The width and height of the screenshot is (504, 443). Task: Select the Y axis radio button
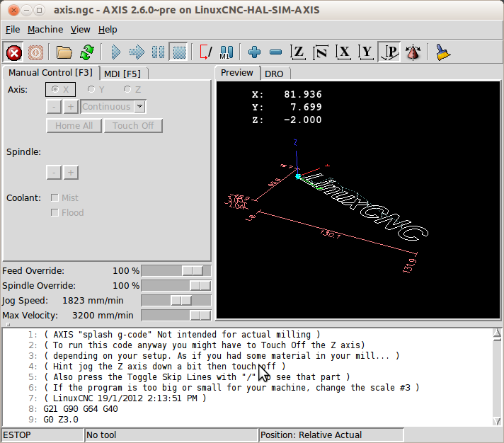tap(96, 89)
